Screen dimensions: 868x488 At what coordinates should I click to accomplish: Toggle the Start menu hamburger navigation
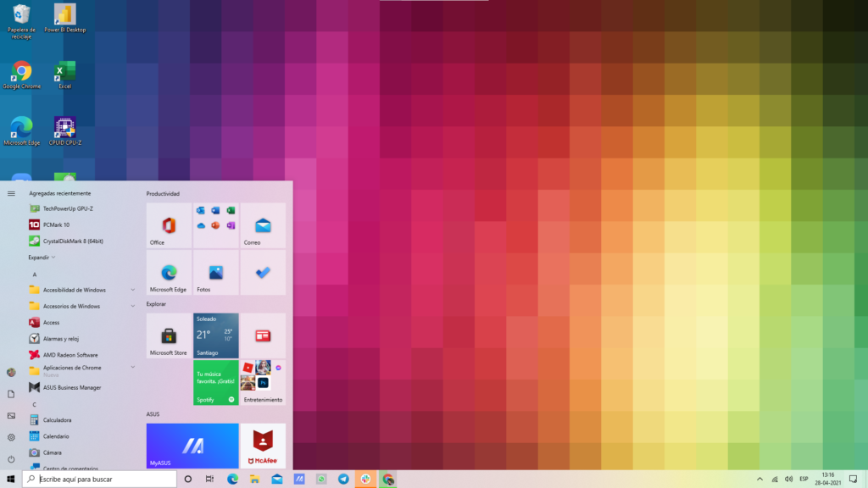pos(11,193)
